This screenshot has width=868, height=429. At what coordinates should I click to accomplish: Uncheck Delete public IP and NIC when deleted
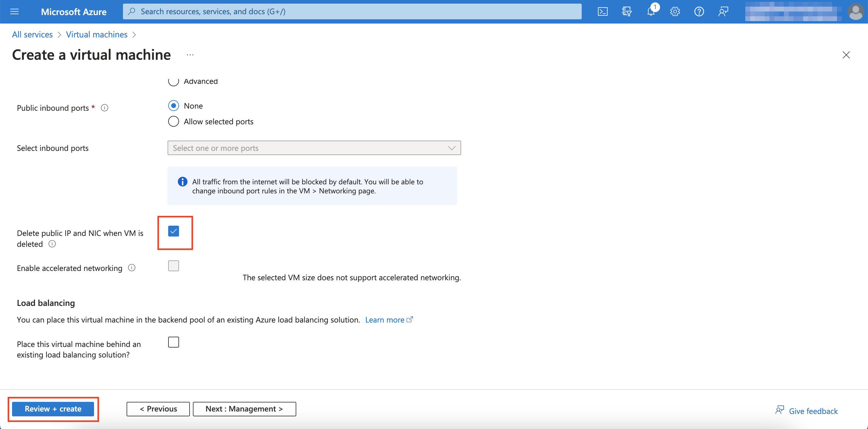(174, 231)
